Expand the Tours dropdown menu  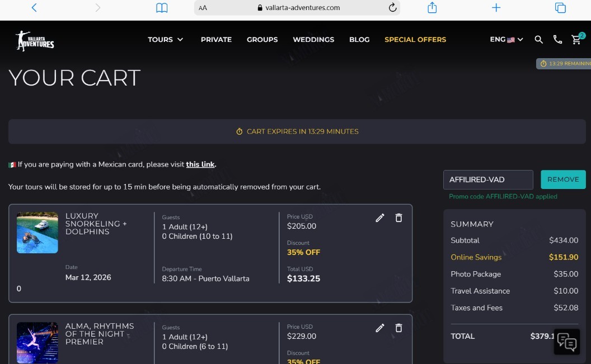pyautogui.click(x=166, y=40)
